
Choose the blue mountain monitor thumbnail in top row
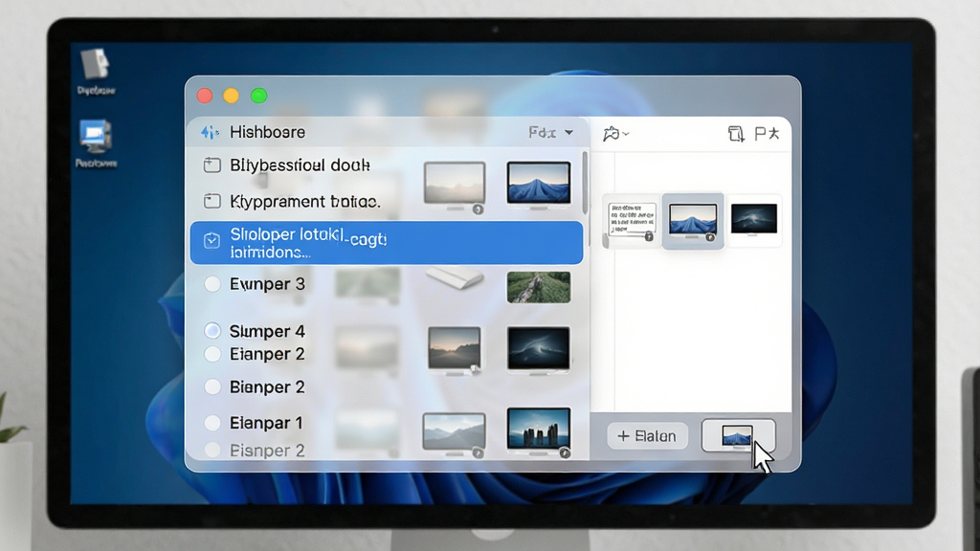point(539,185)
